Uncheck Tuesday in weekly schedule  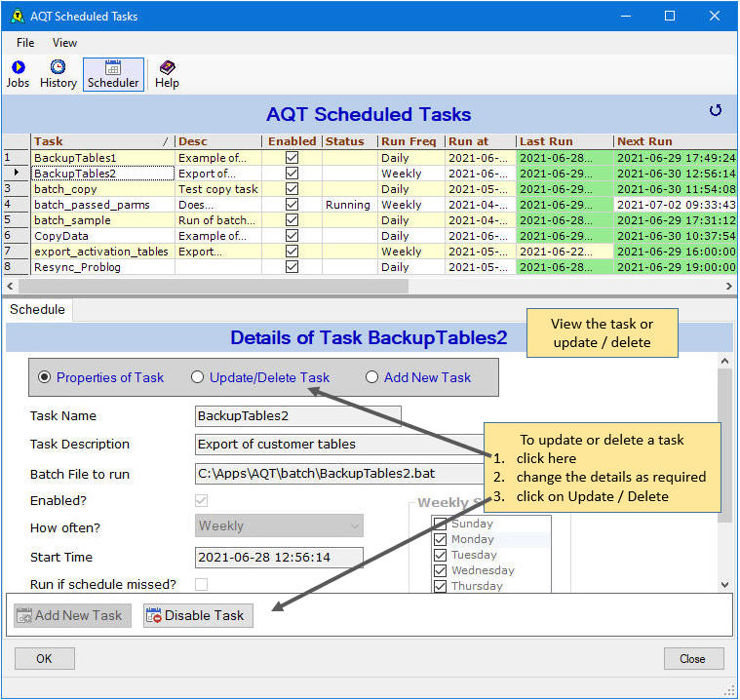point(440,555)
